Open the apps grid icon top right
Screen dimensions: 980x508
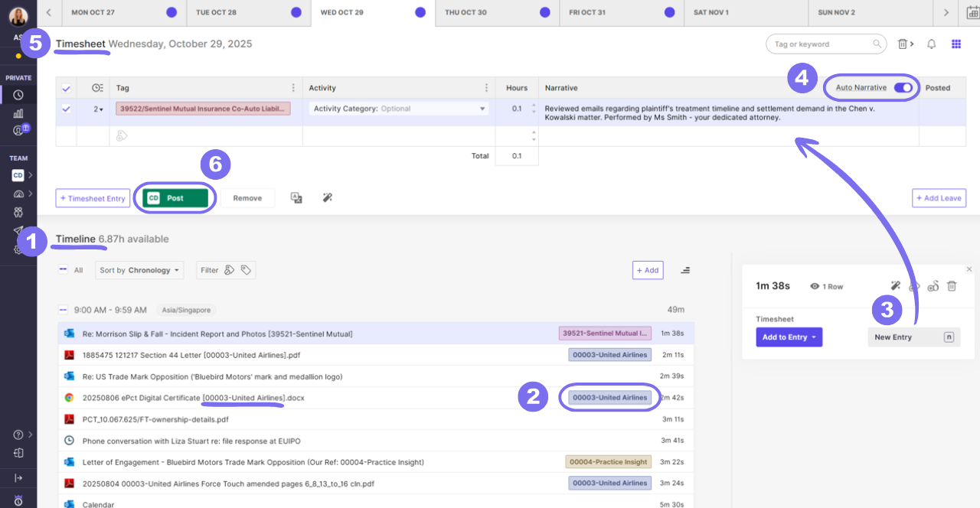point(955,44)
